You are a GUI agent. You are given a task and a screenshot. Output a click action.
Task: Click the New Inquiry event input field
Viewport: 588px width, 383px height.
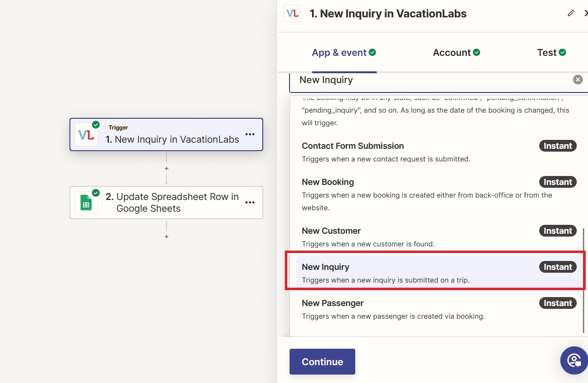432,80
